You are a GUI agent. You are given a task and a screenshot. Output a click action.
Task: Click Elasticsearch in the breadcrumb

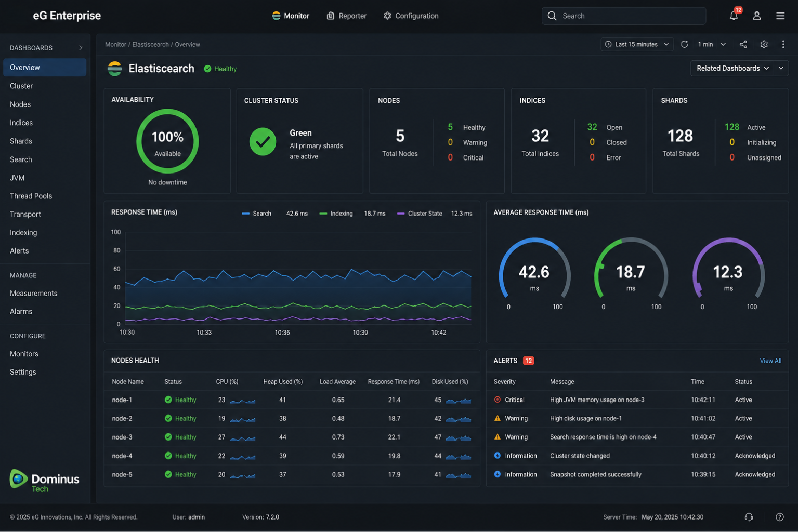pos(150,44)
